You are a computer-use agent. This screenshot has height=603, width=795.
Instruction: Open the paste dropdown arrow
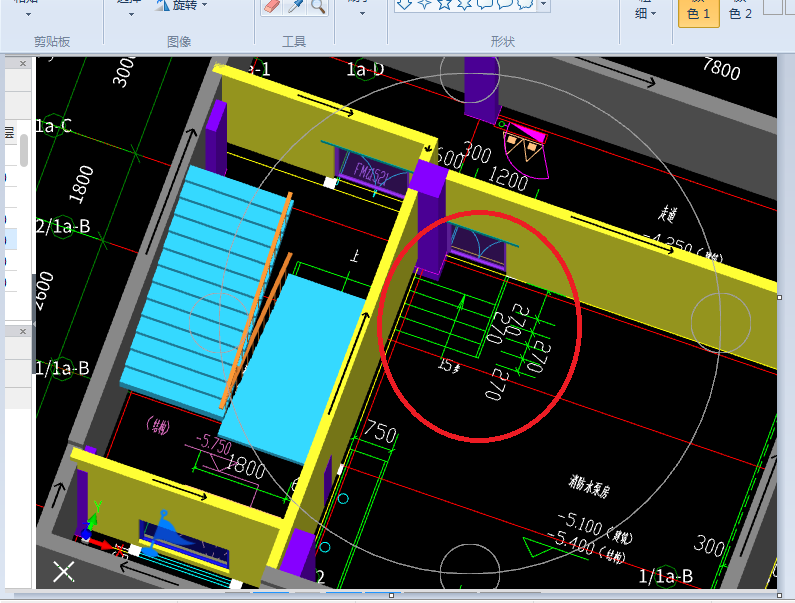click(28, 14)
